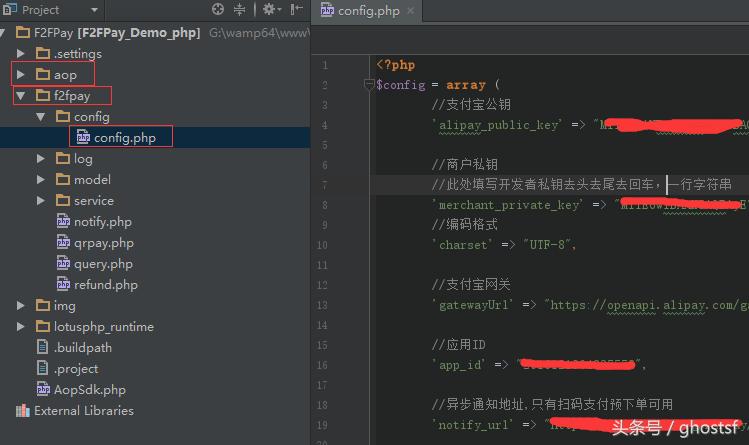
Task: Select the service folder in the tree
Action: pos(93,201)
